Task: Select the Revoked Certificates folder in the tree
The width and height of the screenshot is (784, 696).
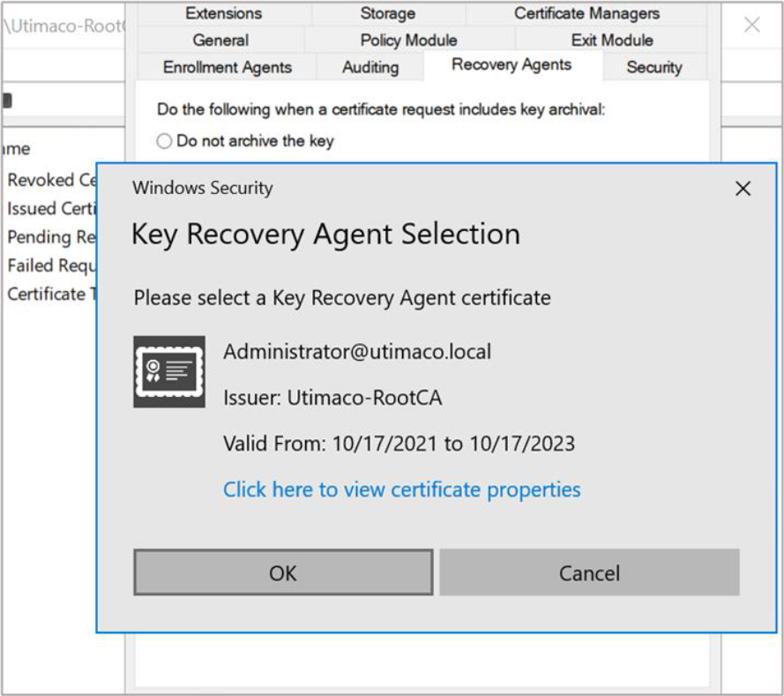Action: coord(51,180)
